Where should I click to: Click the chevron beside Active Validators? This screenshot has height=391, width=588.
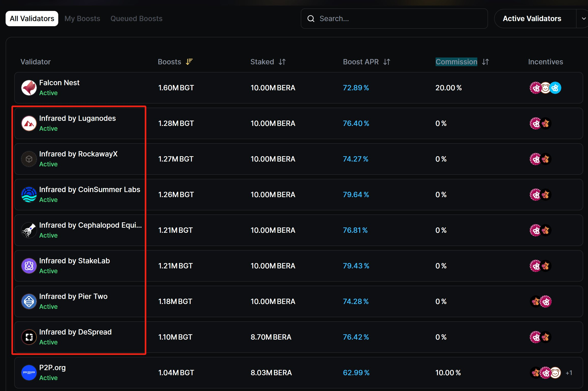pyautogui.click(x=584, y=19)
